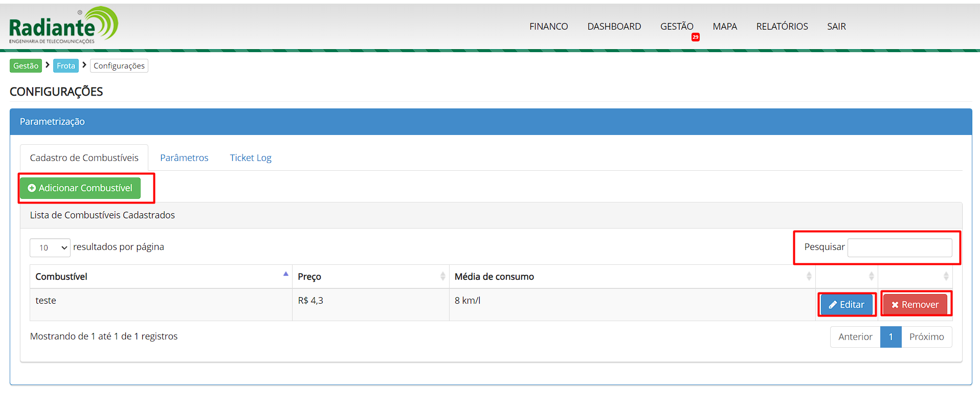Click the Remover button for teste fuel
The height and width of the screenshot is (406, 980).
915,305
